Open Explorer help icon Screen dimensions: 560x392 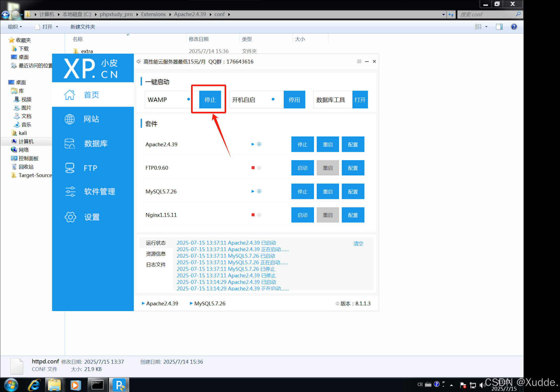514,27
